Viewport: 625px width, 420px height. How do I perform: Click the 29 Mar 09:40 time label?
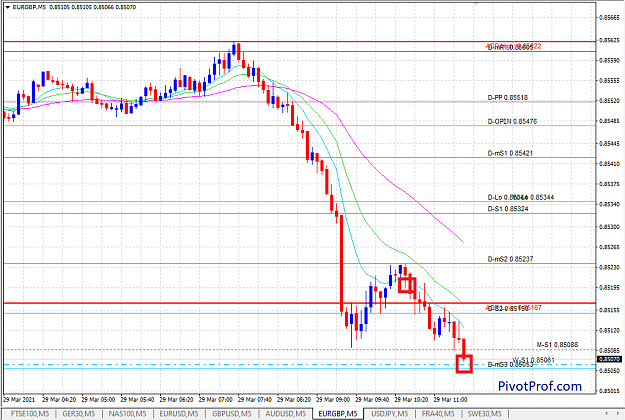pyautogui.click(x=372, y=399)
